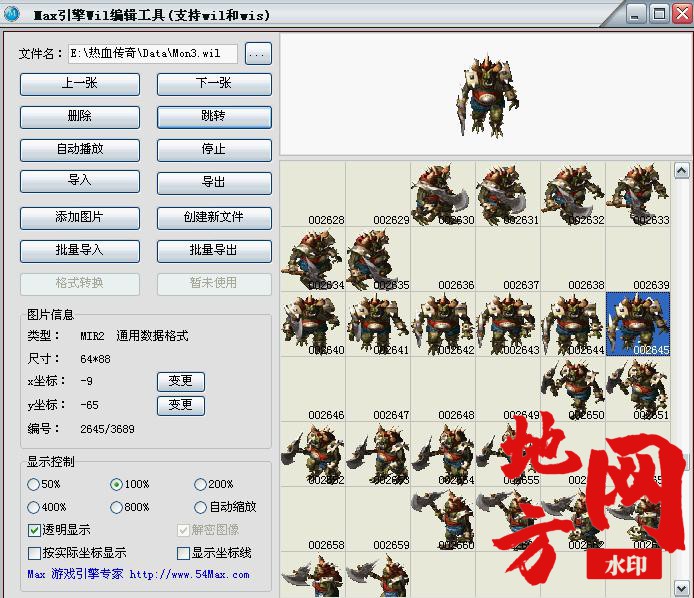Select sprite thumbnail 002641
The height and width of the screenshot is (598, 694).
point(378,324)
